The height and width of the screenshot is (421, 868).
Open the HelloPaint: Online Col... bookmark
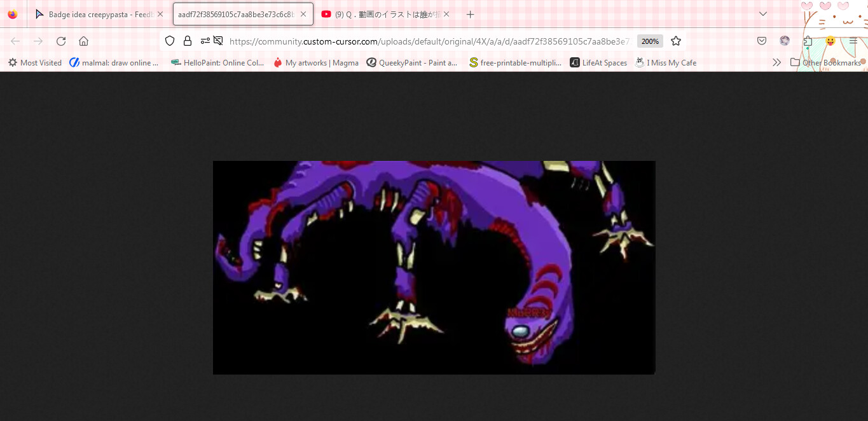tap(217, 62)
